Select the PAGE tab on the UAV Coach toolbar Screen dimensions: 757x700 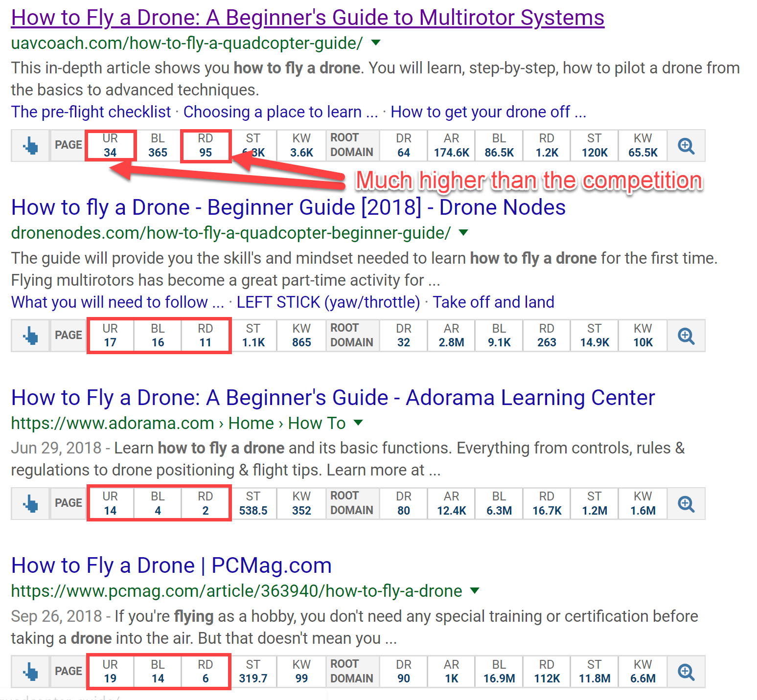[68, 145]
